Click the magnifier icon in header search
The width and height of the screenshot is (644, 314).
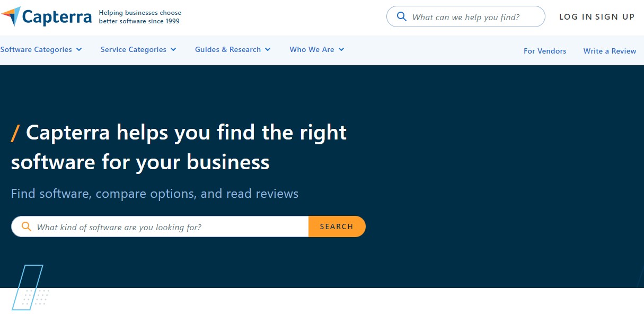tap(402, 16)
